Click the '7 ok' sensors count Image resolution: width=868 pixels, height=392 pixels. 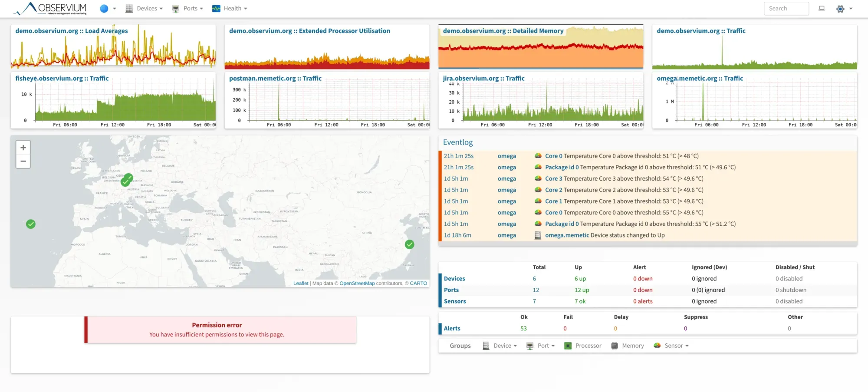point(580,301)
